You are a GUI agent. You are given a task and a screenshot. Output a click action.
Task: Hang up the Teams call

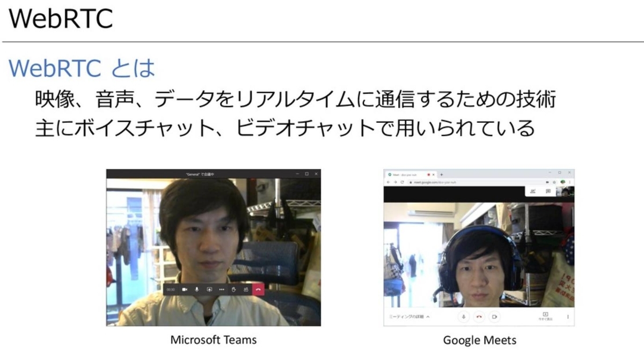pyautogui.click(x=258, y=290)
